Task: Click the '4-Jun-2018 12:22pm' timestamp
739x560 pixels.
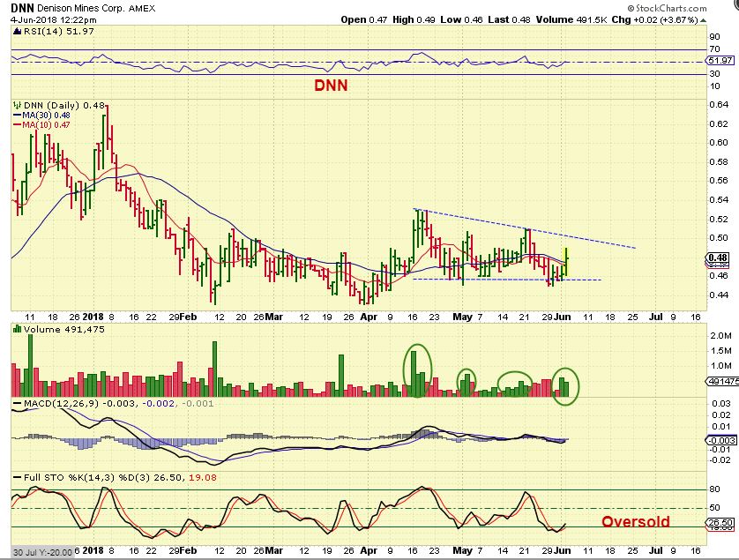Action: (x=53, y=20)
